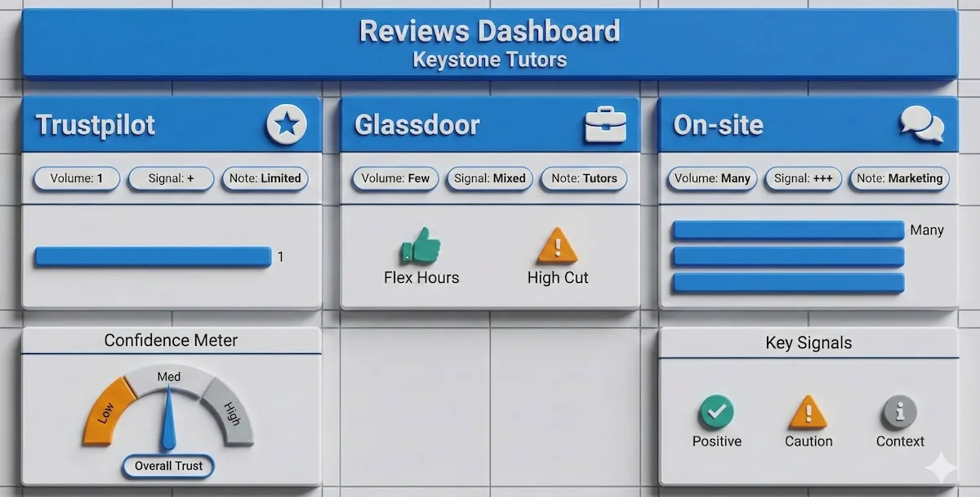The image size is (980, 497).
Task: Click the On-site chat bubbles icon
Action: (923, 124)
